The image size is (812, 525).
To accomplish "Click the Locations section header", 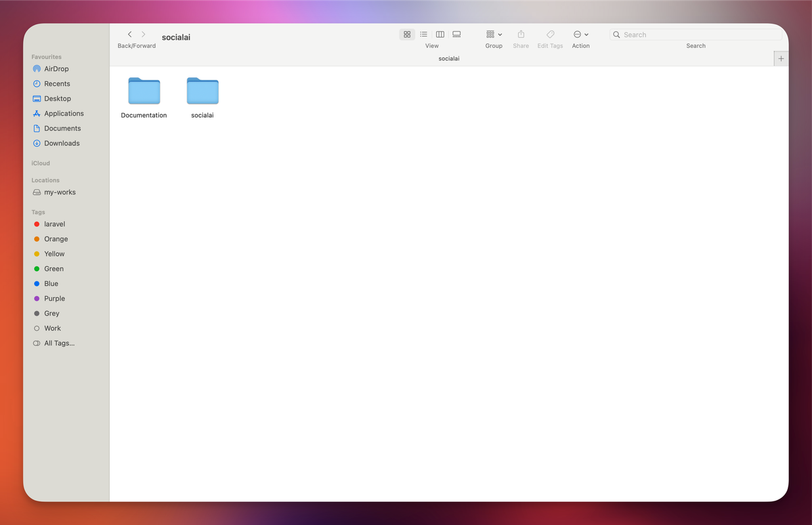I will click(45, 180).
